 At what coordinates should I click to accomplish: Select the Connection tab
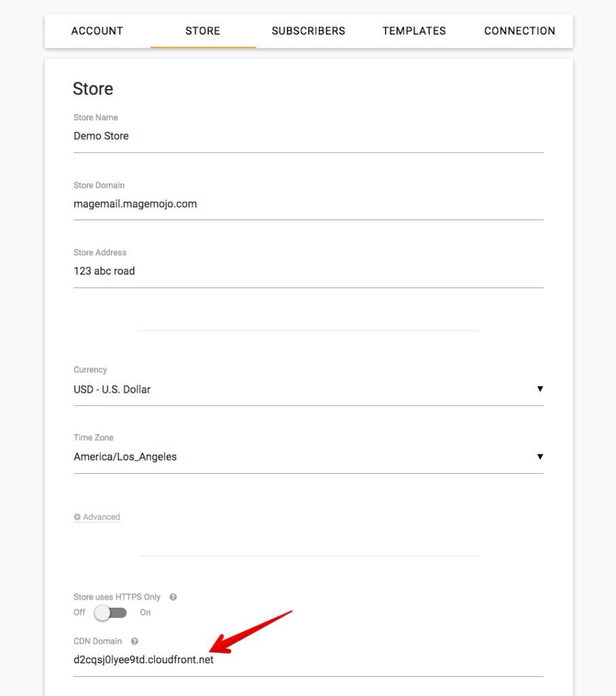click(519, 31)
